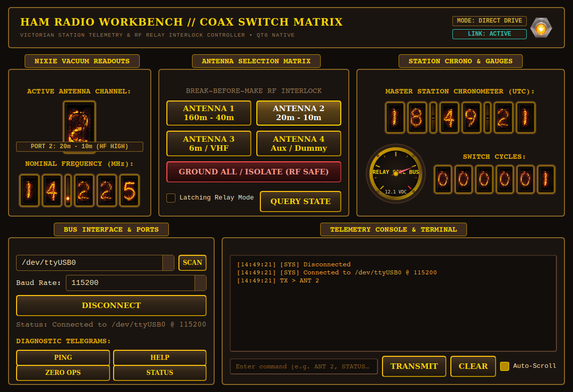Click Ground All / Isolate (RF Safe)

[x=254, y=172]
